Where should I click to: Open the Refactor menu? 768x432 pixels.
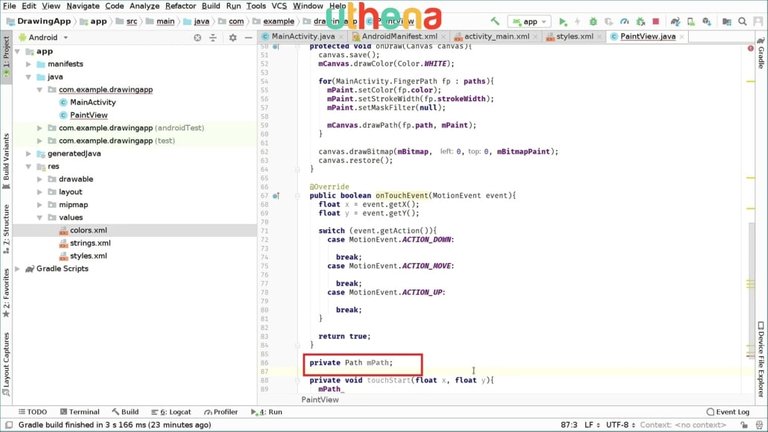click(x=180, y=6)
